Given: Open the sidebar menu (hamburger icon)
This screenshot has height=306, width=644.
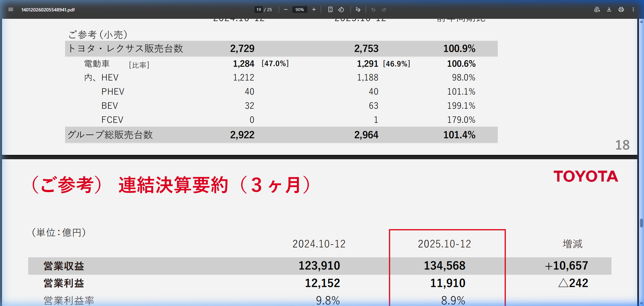Looking at the screenshot, I should pyautogui.click(x=11, y=9).
